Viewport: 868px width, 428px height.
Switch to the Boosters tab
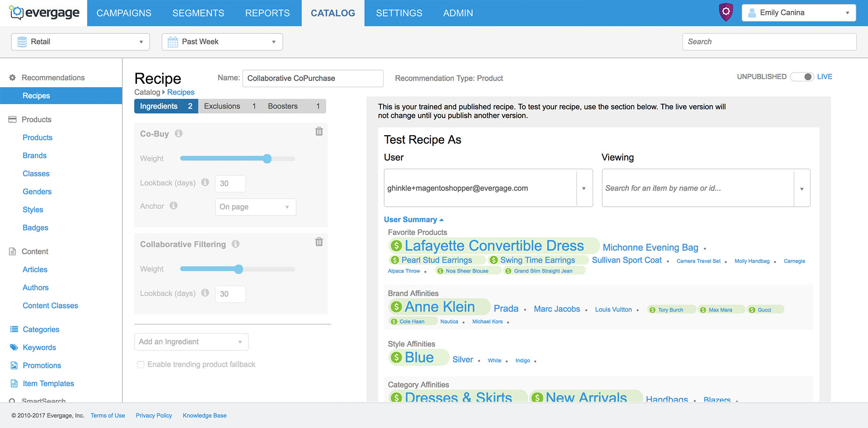(294, 106)
